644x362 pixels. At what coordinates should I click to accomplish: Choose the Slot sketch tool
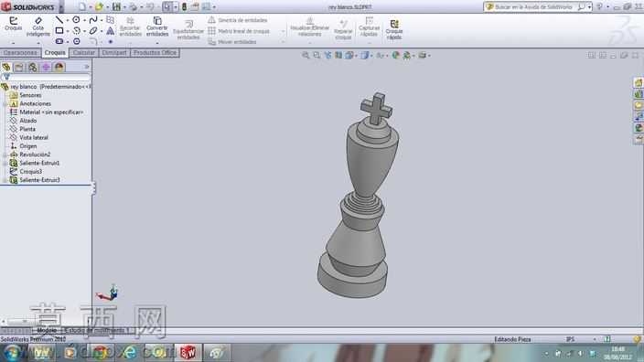coord(59,41)
